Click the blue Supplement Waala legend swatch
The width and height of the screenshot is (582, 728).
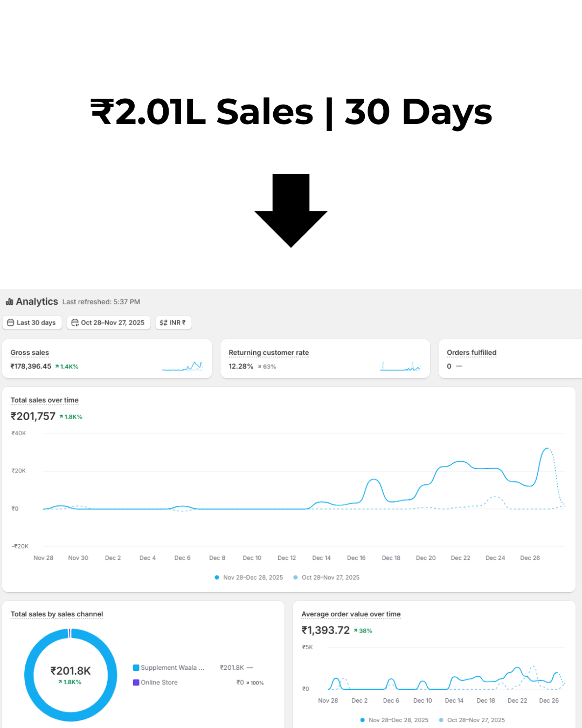coord(136,668)
